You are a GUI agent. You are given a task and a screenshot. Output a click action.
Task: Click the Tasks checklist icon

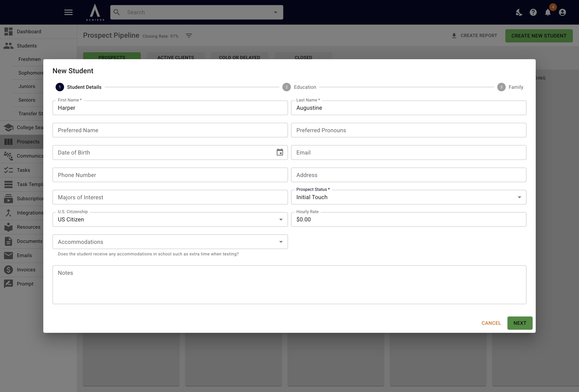point(8,170)
